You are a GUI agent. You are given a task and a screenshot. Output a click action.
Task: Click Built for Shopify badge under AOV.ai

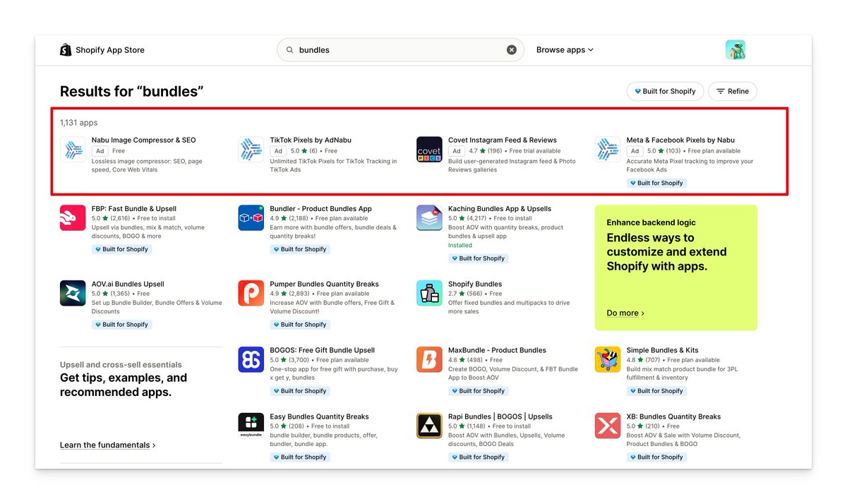[121, 325]
